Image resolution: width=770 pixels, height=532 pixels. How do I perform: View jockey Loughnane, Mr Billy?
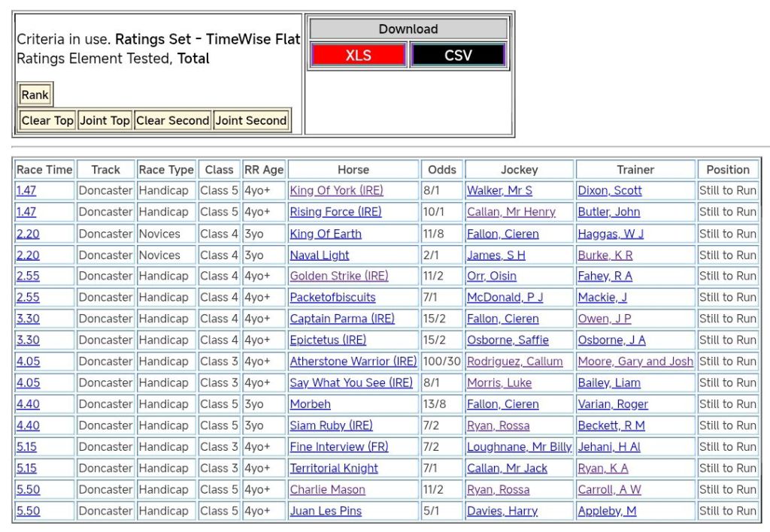519,446
